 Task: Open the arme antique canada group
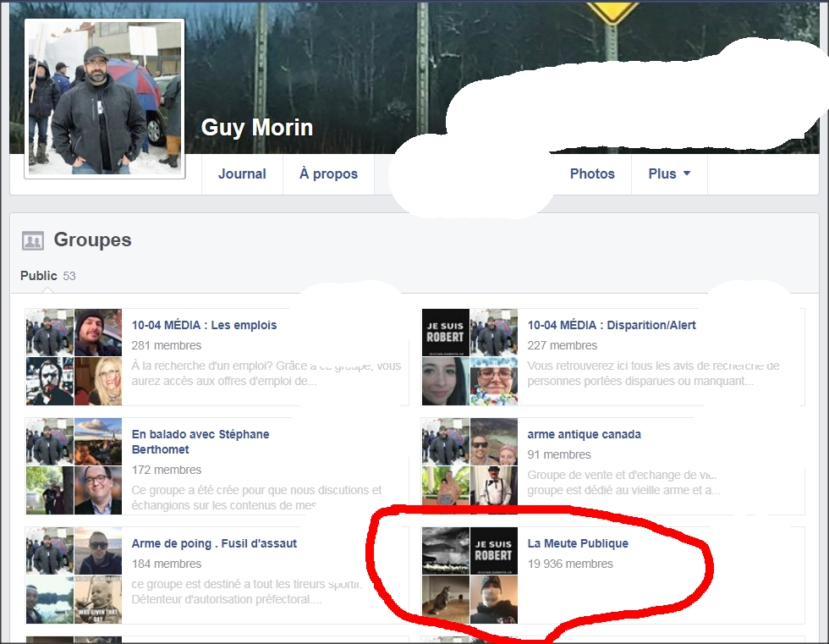(x=584, y=434)
